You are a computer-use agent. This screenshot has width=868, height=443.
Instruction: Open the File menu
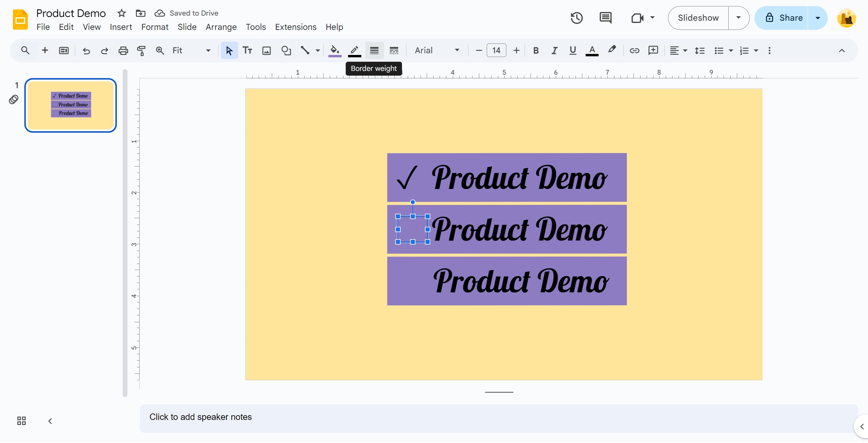(43, 27)
